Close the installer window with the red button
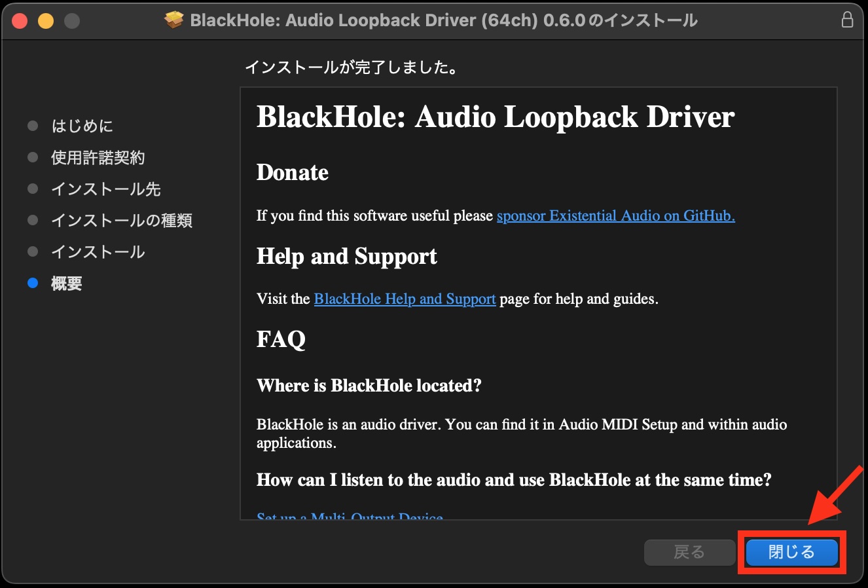The image size is (868, 588). pyautogui.click(x=20, y=21)
